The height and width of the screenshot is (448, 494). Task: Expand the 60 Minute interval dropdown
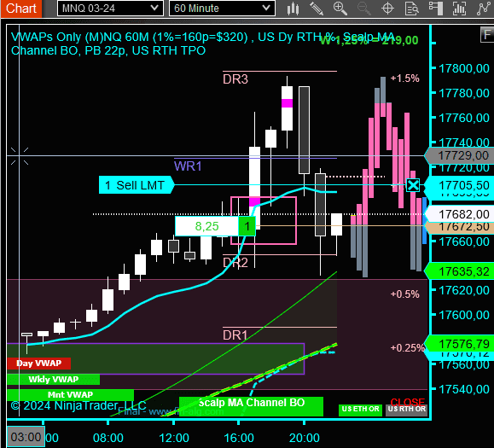[x=222, y=9]
